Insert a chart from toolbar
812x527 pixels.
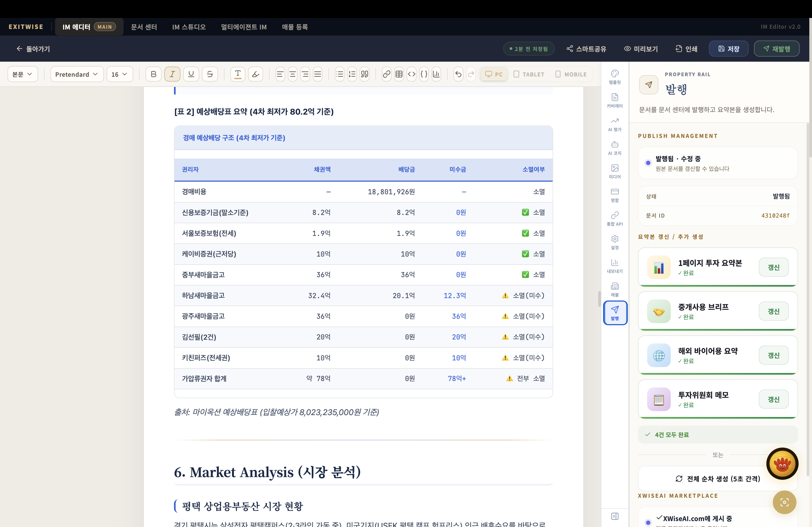(x=436, y=74)
